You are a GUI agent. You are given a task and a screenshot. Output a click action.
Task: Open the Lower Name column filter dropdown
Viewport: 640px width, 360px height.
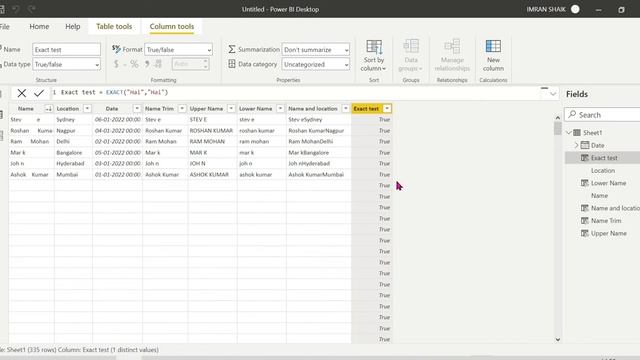point(280,109)
